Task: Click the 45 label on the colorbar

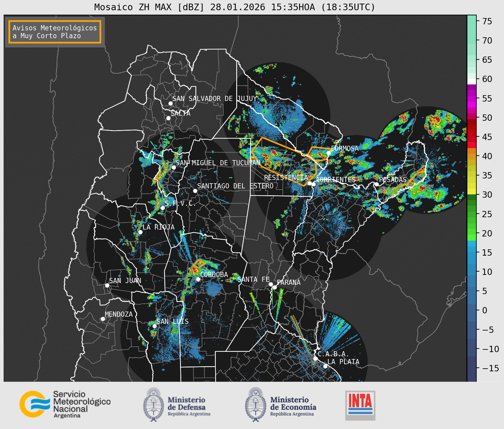Action: point(487,137)
